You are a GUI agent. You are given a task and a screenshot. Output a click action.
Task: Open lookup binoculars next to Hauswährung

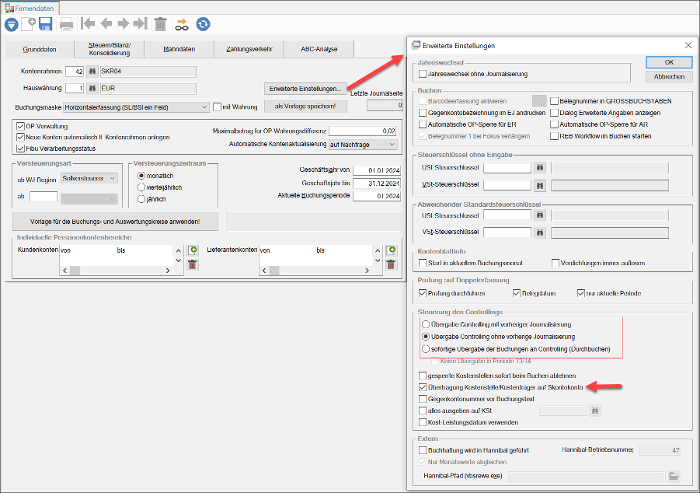click(x=92, y=88)
